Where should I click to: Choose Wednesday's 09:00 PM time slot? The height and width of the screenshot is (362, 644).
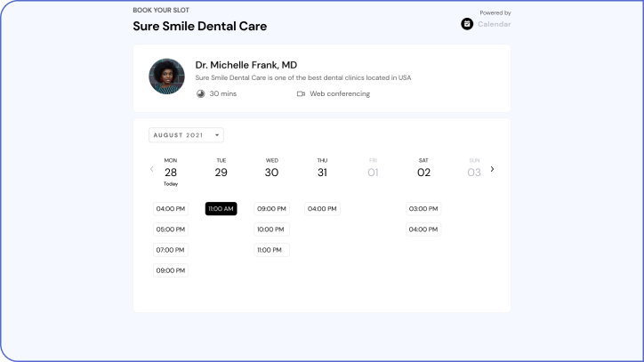point(271,209)
